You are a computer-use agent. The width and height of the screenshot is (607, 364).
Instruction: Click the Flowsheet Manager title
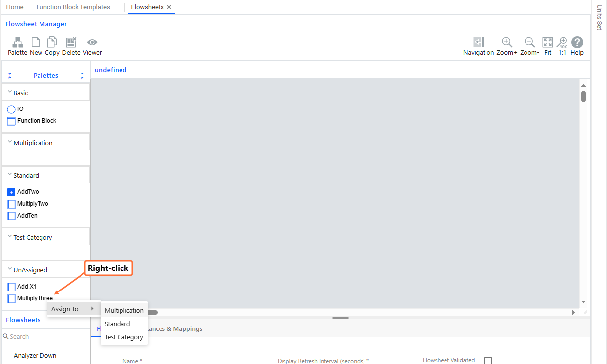click(36, 24)
